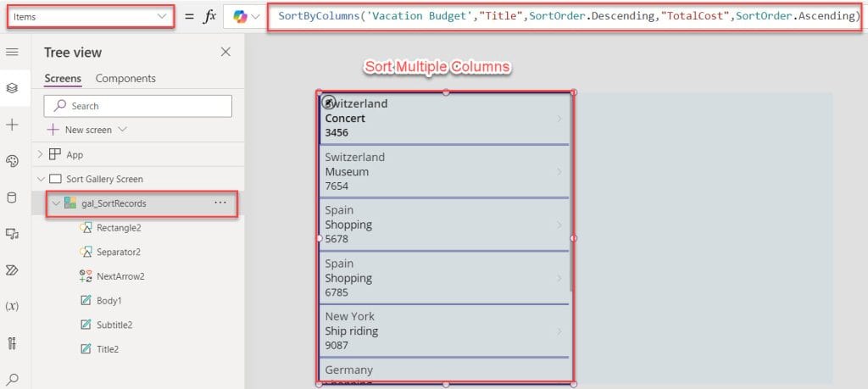Image resolution: width=868 pixels, height=389 pixels.
Task: Open the Search magnifier icon in the sidebar
Action: point(12,379)
